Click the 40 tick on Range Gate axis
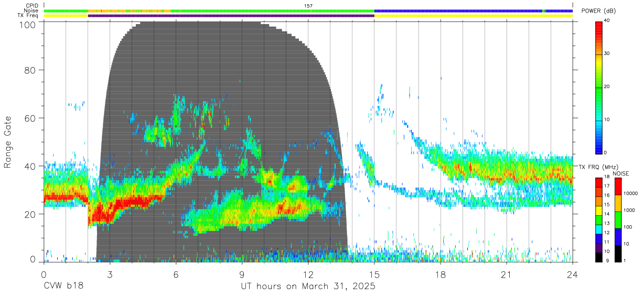This screenshot has width=644, height=297. point(30,166)
